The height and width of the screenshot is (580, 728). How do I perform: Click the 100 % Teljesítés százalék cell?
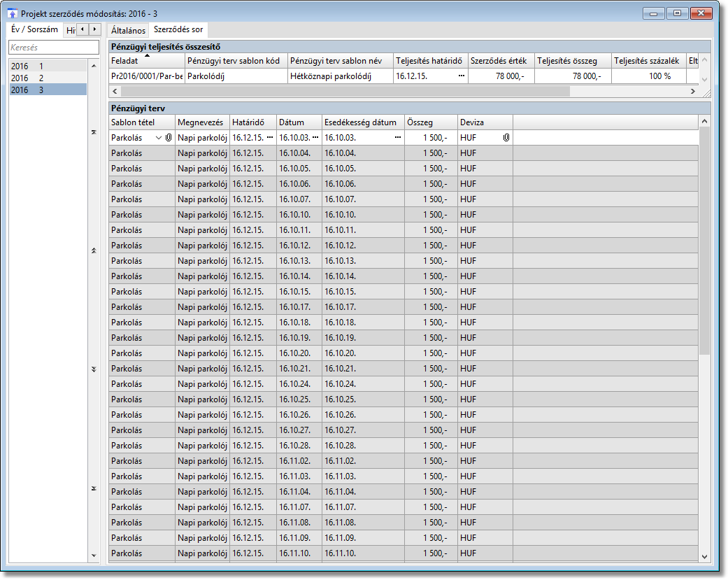(x=648, y=76)
